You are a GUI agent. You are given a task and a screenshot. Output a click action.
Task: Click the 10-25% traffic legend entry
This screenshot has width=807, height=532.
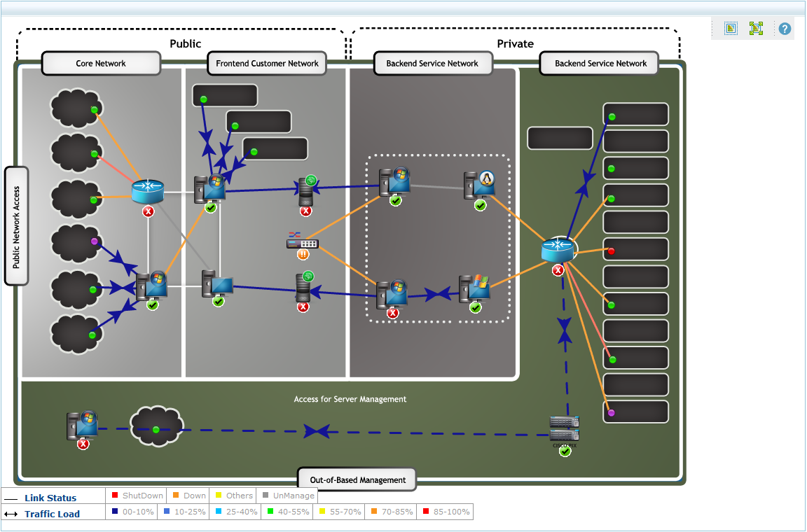click(185, 512)
